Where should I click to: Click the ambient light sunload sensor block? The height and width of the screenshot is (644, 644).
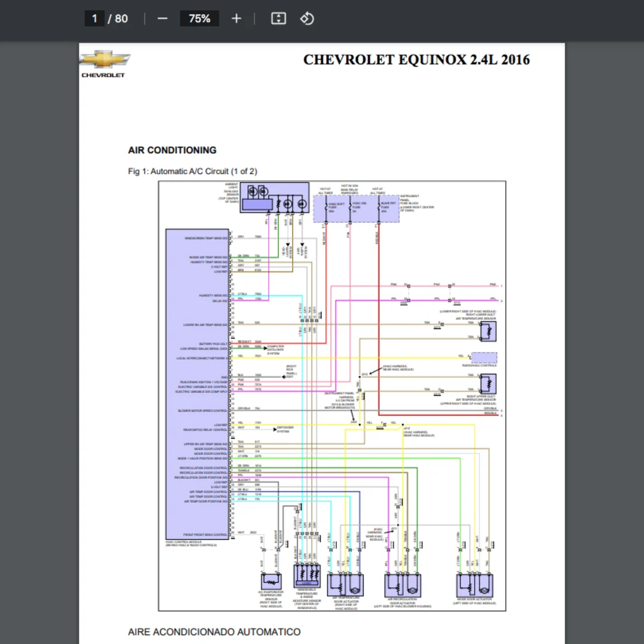click(x=274, y=197)
